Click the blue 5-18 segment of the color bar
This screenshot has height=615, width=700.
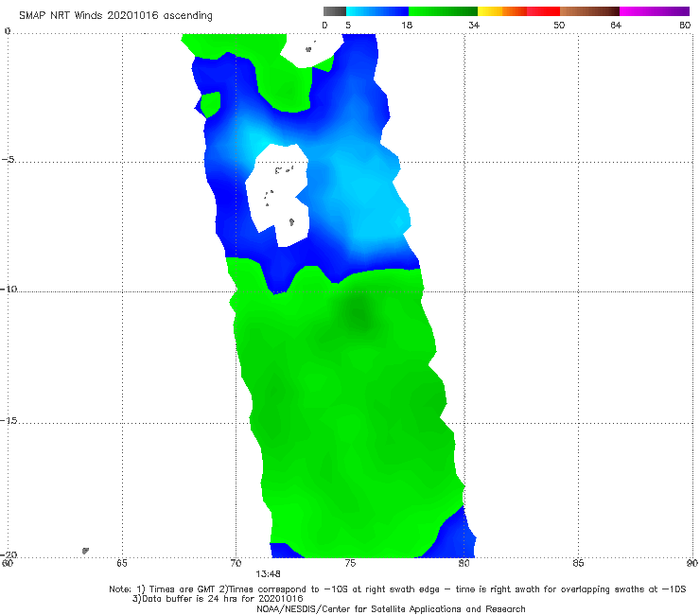[377, 11]
